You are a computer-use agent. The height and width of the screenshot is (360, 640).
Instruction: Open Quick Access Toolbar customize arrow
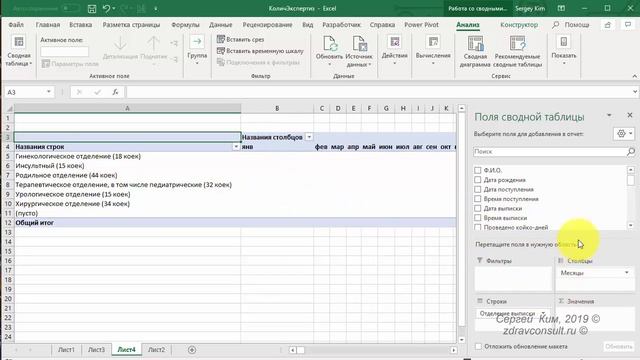tap(156, 9)
